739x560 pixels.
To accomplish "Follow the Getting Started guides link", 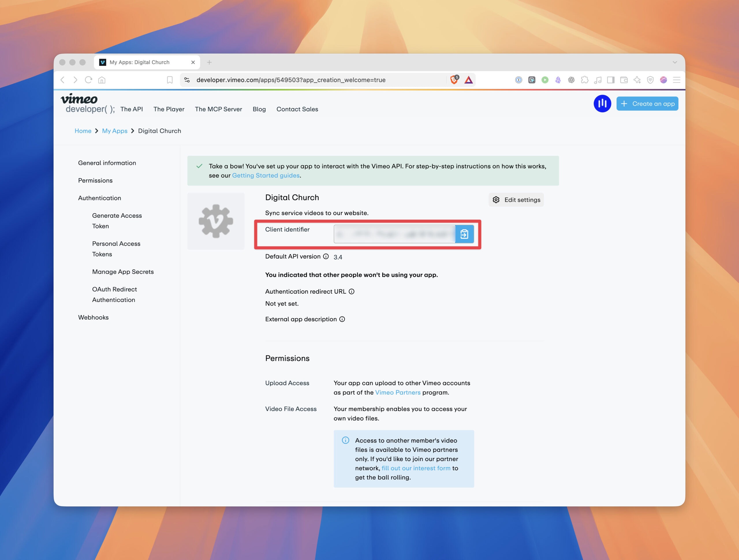I will tap(266, 176).
